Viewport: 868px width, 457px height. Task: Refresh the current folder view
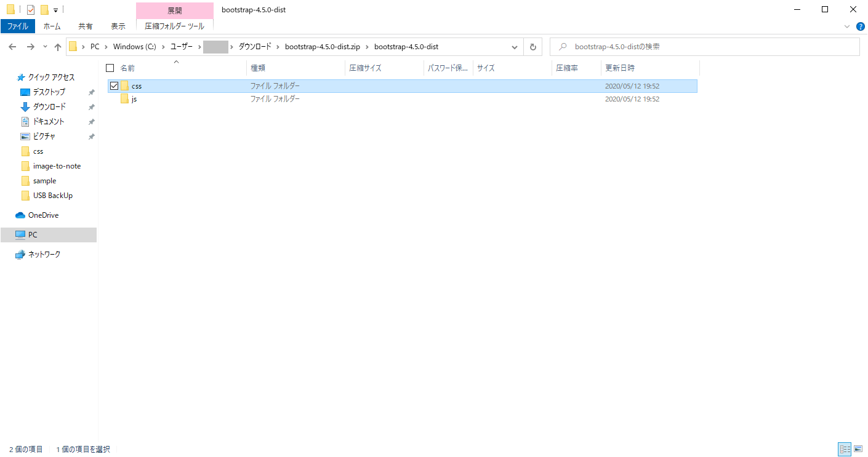tap(532, 47)
